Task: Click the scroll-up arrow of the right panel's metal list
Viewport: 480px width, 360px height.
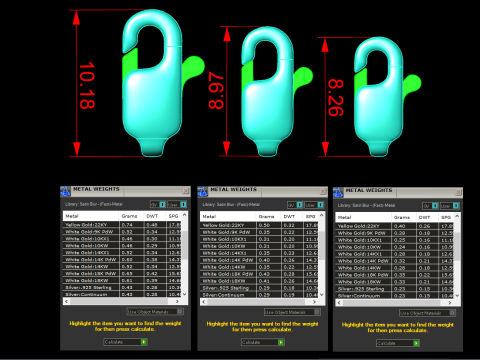Action: click(x=457, y=216)
